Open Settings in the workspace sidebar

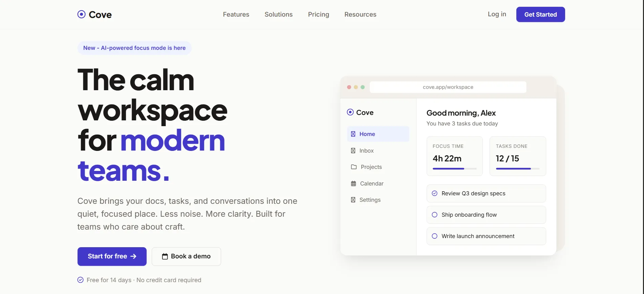pos(378,200)
